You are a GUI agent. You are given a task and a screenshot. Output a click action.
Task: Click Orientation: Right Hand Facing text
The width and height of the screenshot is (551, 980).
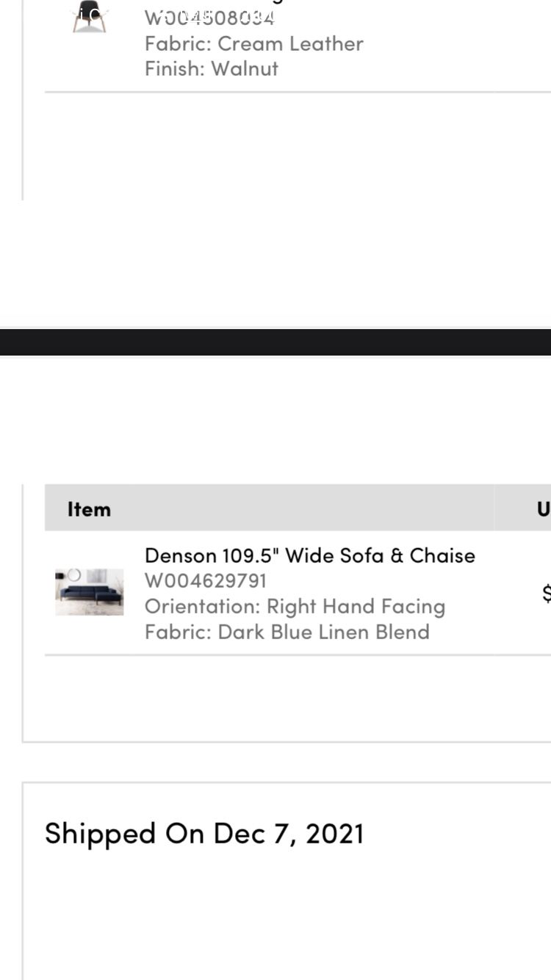(295, 606)
